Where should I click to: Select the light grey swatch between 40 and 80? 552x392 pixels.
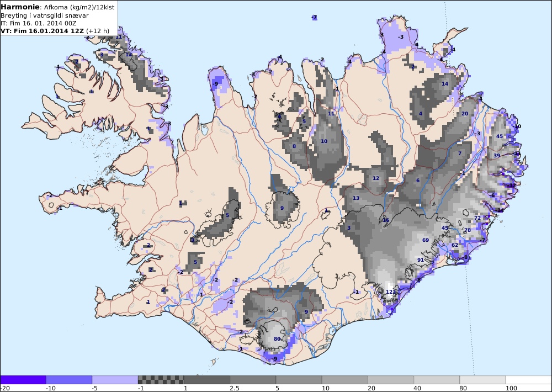pyautogui.click(x=437, y=380)
